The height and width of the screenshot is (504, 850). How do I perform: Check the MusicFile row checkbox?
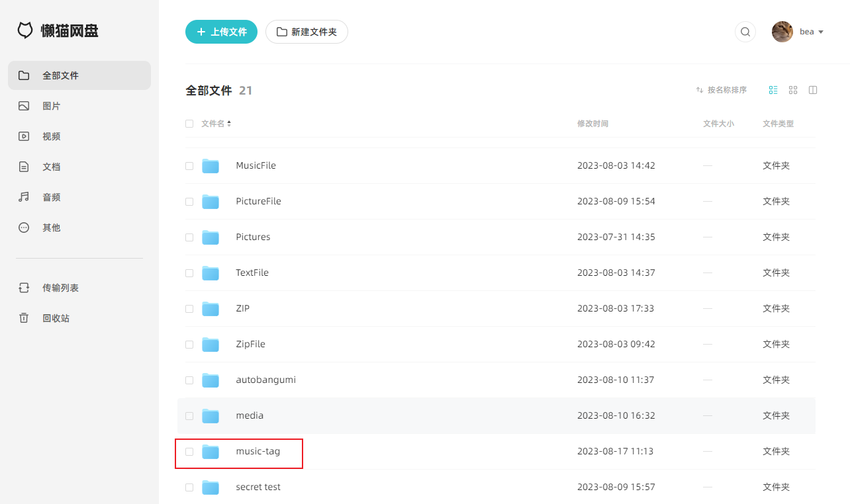189,166
